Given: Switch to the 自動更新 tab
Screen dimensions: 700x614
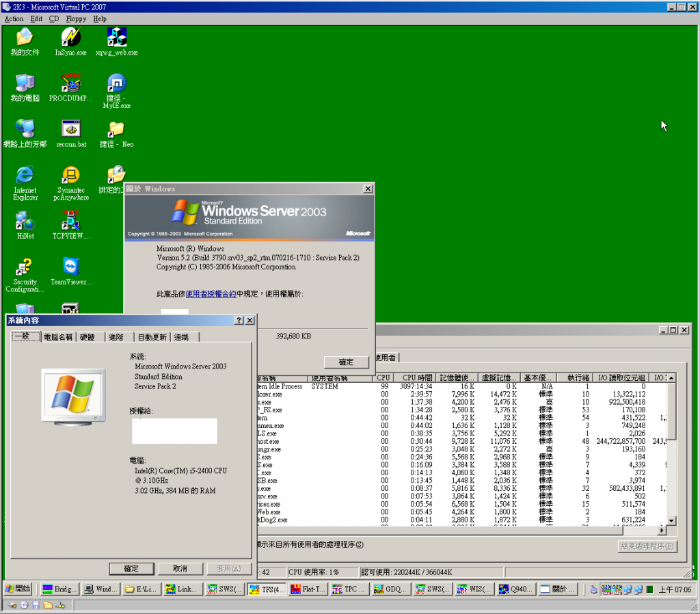Looking at the screenshot, I should 152,337.
